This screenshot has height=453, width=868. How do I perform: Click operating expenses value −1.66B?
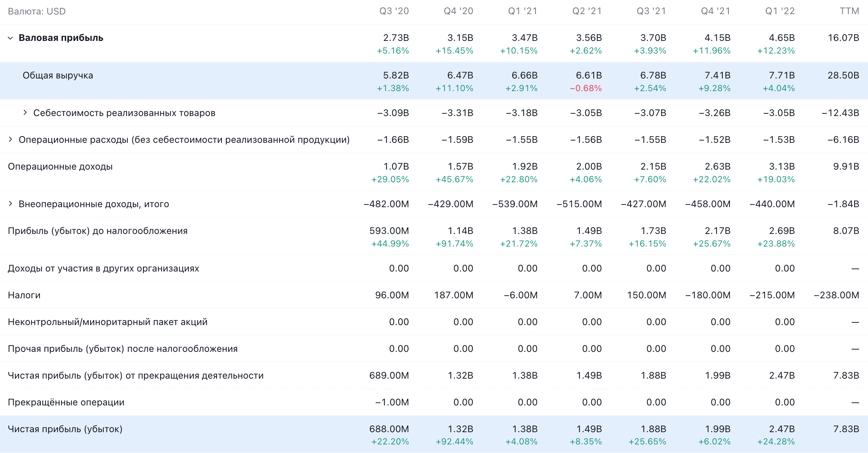point(393,139)
